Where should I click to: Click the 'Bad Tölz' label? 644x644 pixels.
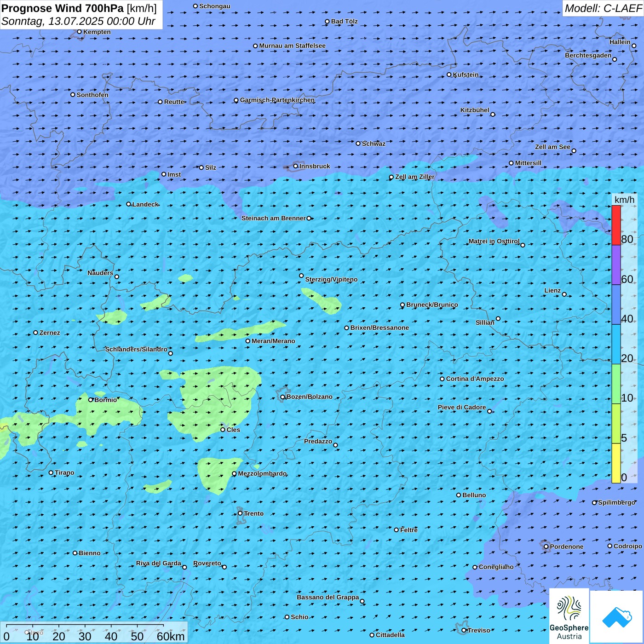[x=344, y=21]
